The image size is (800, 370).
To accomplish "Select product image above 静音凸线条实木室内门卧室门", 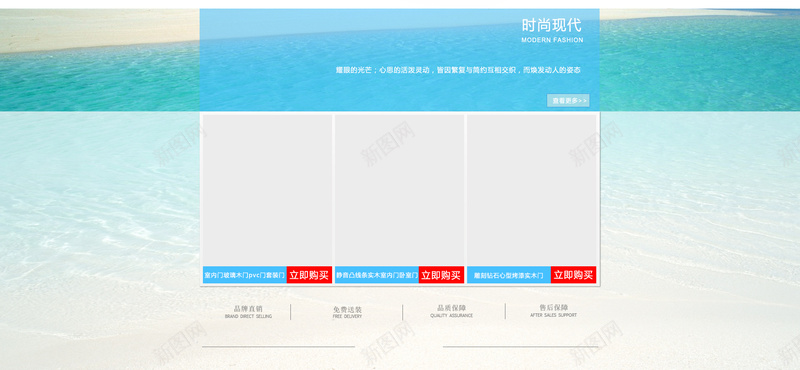I will pyautogui.click(x=399, y=190).
